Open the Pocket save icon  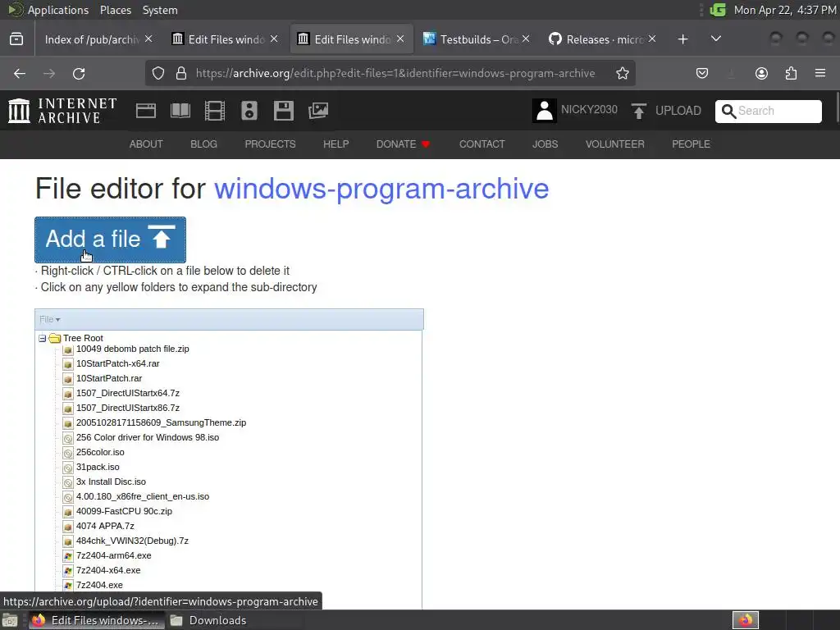pos(702,73)
